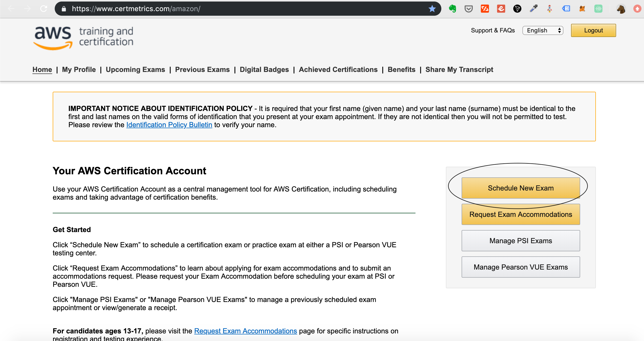Open the Benefits tab

coord(402,69)
